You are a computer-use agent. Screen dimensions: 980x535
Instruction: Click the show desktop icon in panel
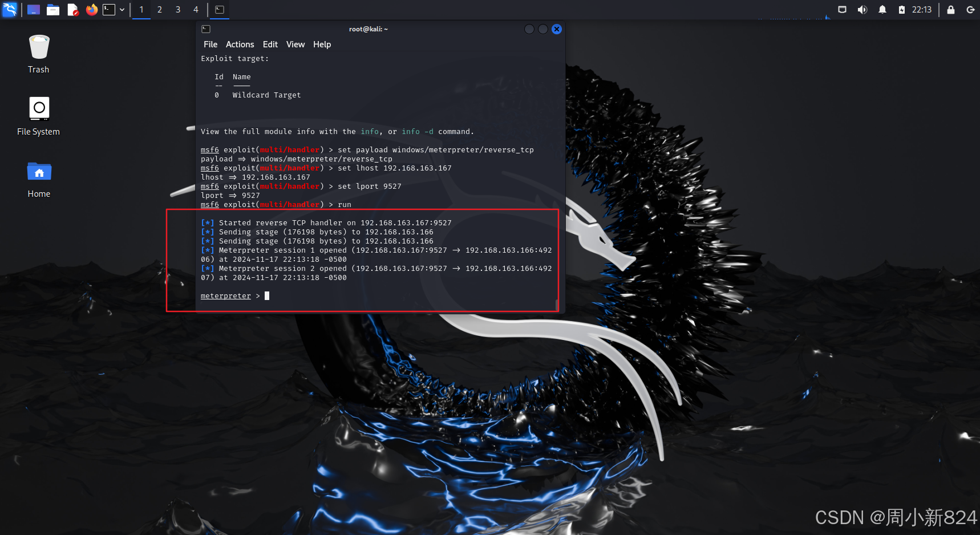[x=34, y=10]
